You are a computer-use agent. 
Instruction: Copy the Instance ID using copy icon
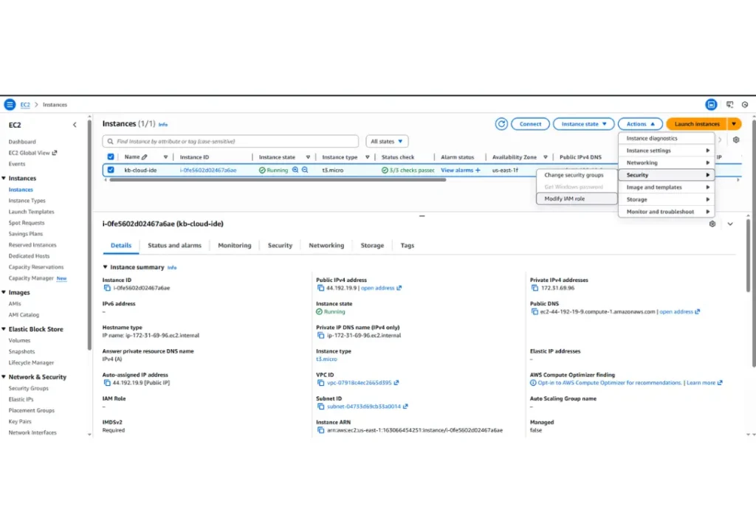(107, 288)
